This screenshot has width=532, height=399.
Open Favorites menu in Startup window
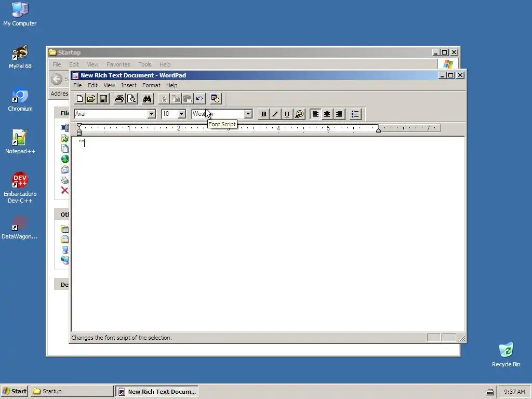[x=118, y=64]
